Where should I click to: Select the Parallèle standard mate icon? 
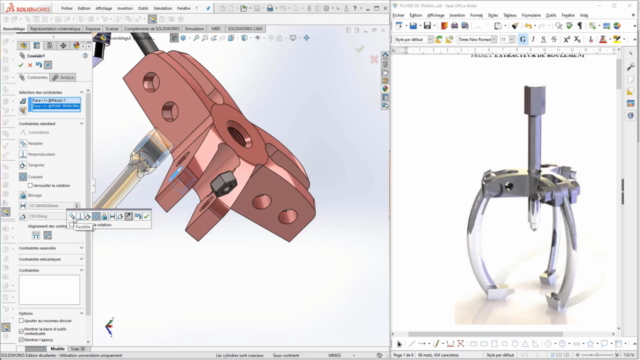pyautogui.click(x=23, y=143)
